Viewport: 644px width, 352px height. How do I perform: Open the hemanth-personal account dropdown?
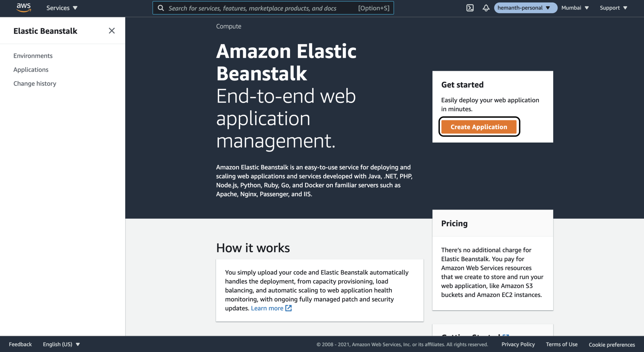[x=525, y=8]
